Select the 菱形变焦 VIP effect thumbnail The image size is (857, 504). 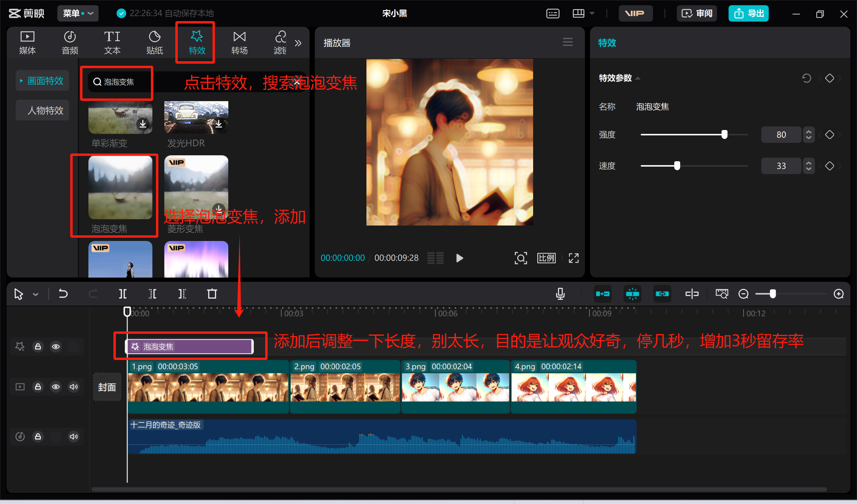point(196,187)
